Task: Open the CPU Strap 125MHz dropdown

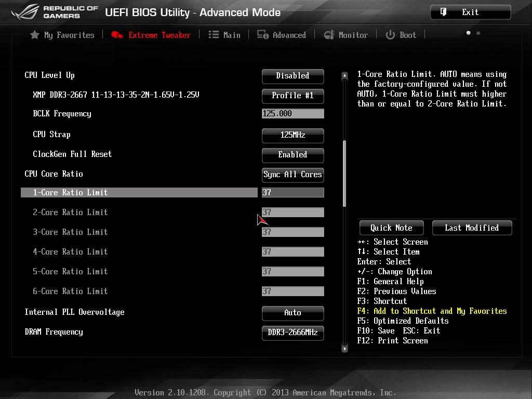Action: coord(292,135)
